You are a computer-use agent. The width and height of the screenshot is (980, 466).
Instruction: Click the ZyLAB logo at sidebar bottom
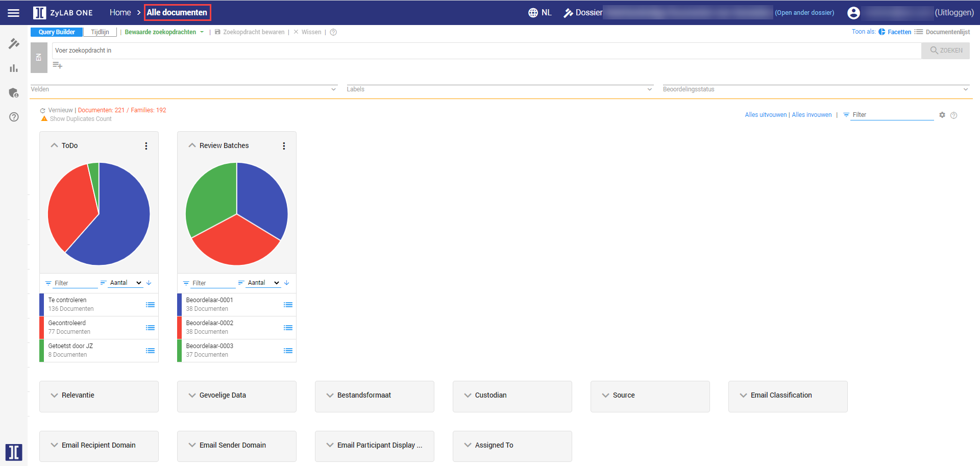14,452
